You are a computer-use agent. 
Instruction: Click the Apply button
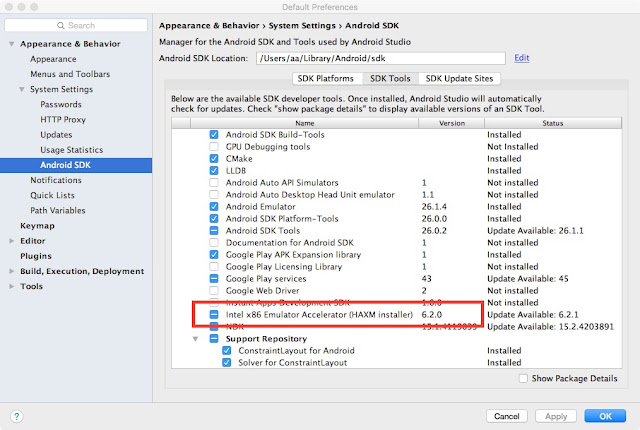556,416
